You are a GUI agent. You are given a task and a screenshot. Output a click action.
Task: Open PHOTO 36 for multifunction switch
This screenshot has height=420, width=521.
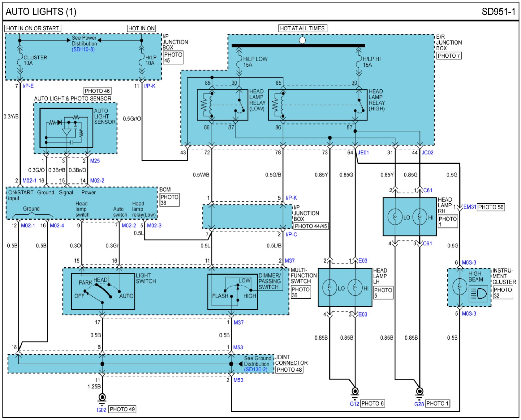(x=301, y=292)
